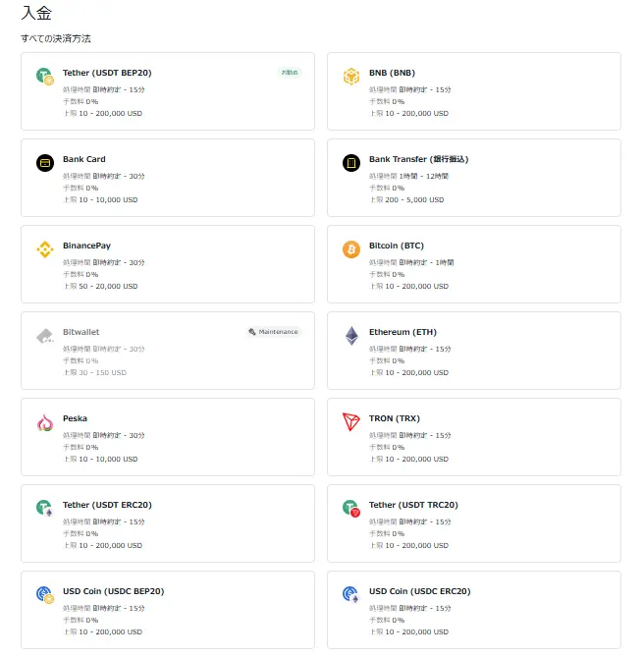Select the Tether (USDT BEP20) title
This screenshot has width=644, height=657.
pyautogui.click(x=107, y=73)
